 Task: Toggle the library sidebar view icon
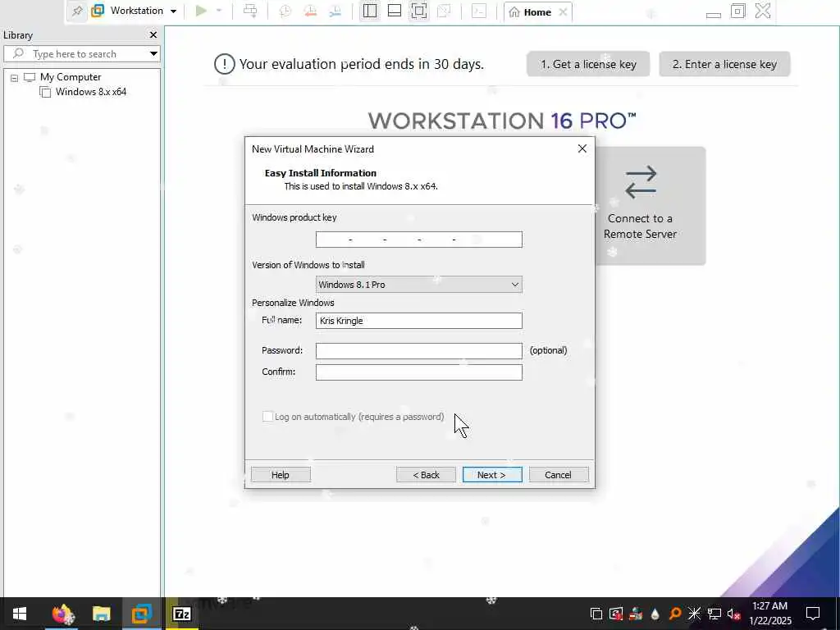(x=370, y=11)
